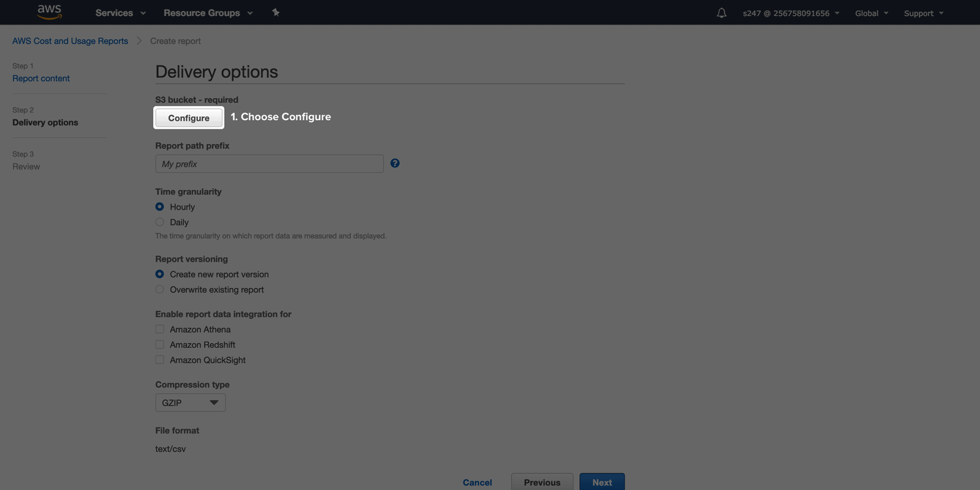Select Hourly time granularity
Screen dimensions: 980x490
tap(160, 207)
